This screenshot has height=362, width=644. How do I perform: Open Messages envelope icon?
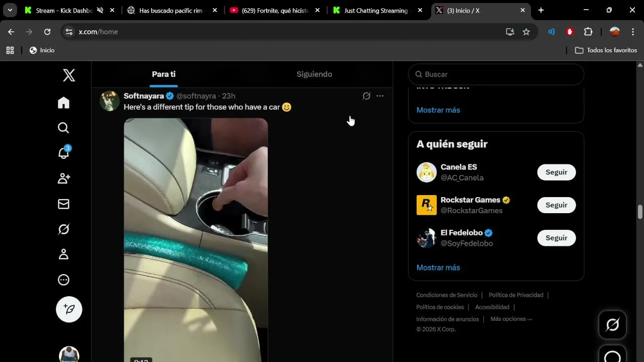coord(63,204)
